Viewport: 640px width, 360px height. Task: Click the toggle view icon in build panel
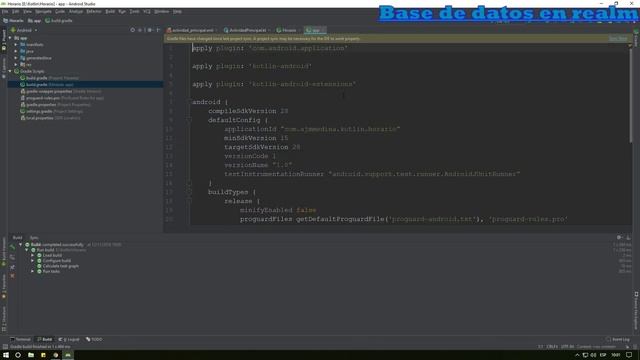click(12, 257)
